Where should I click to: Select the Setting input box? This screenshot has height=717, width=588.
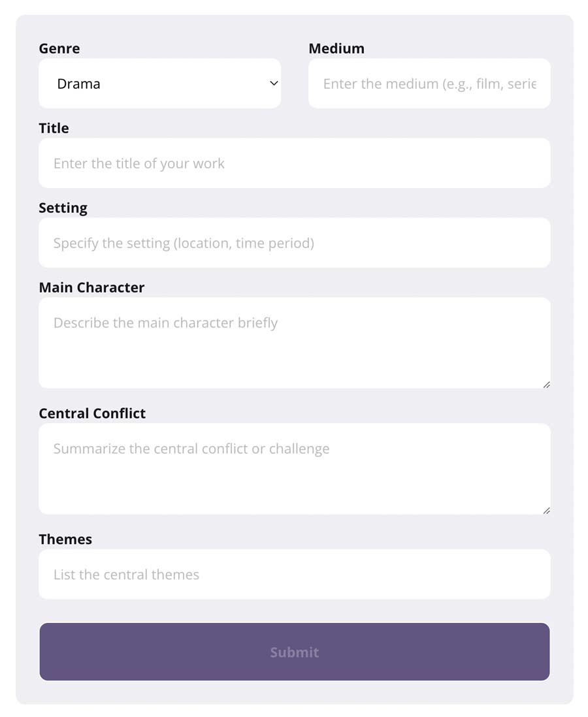click(294, 243)
